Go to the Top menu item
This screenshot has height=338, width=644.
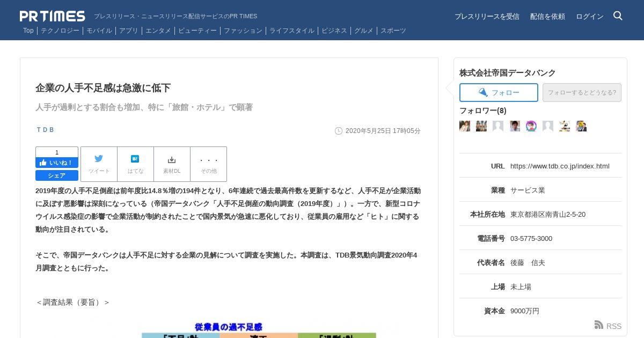(28, 31)
